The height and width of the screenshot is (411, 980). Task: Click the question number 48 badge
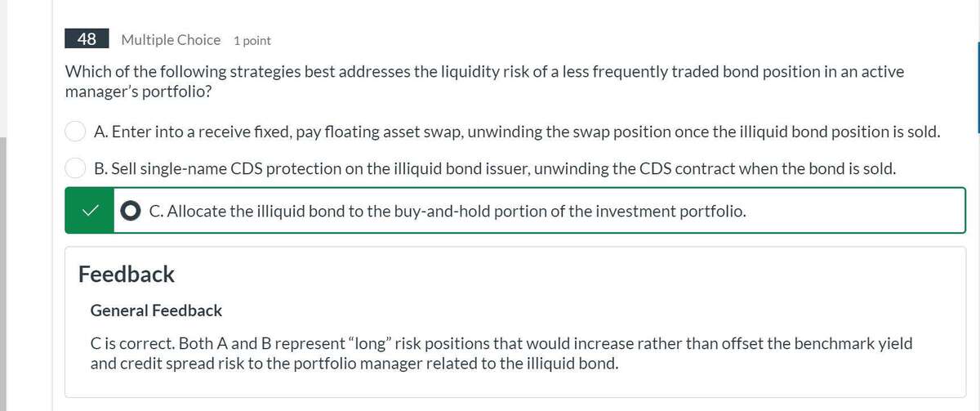pos(87,39)
